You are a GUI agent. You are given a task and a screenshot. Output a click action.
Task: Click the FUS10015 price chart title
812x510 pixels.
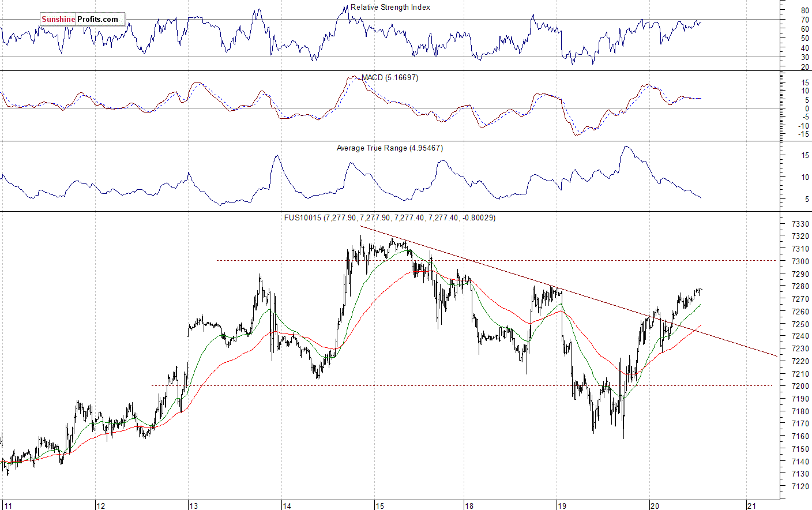(x=390, y=217)
